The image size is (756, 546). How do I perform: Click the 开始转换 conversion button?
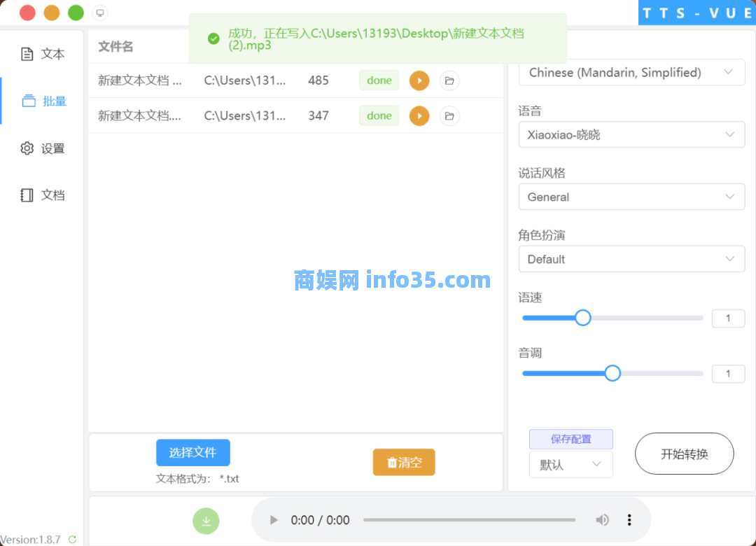click(684, 454)
